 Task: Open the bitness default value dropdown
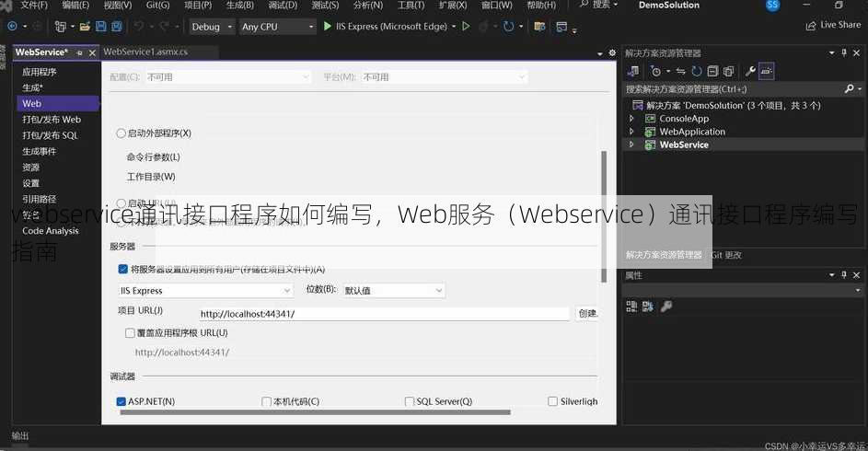[393, 291]
